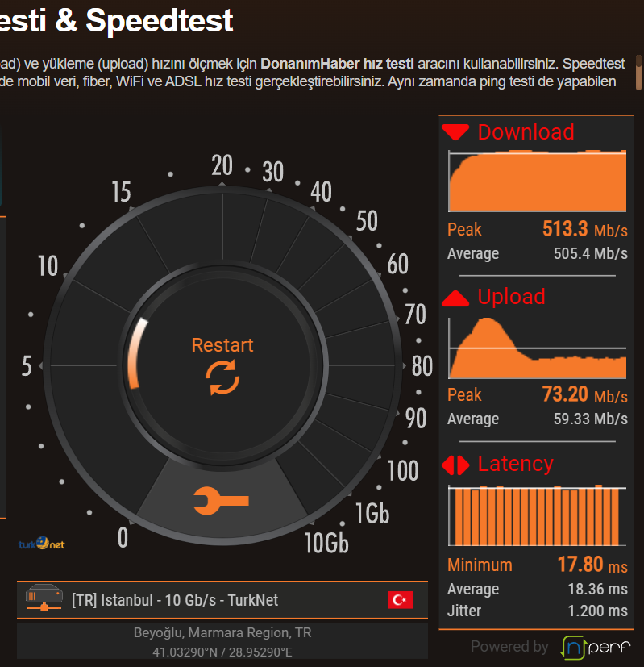Screen dimensions: 644x667
Task: Click the TurkNet logo near gauge
Action: pos(42,544)
